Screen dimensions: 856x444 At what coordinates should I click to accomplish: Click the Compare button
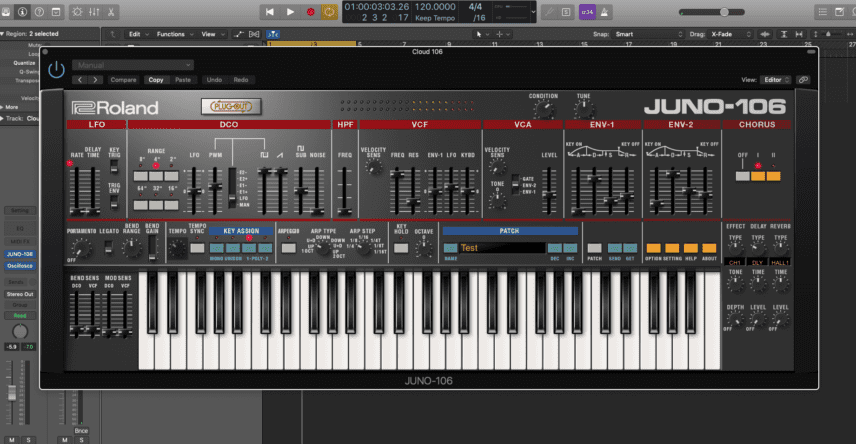(123, 80)
